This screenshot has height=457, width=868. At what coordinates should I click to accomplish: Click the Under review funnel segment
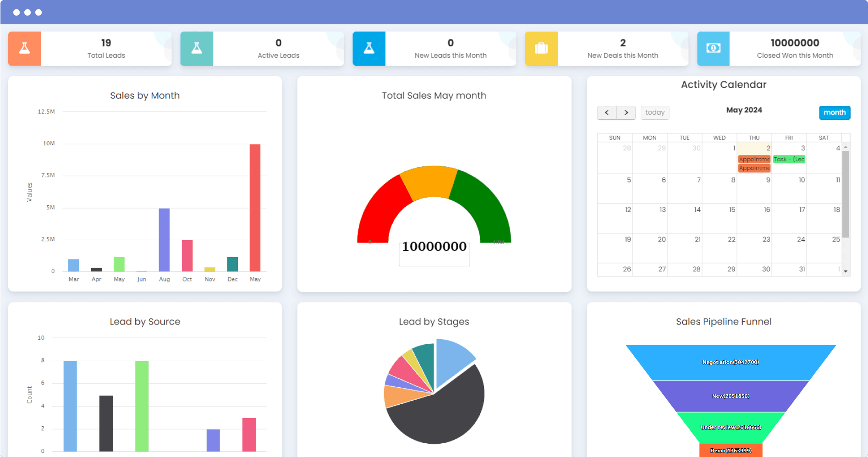coord(731,427)
